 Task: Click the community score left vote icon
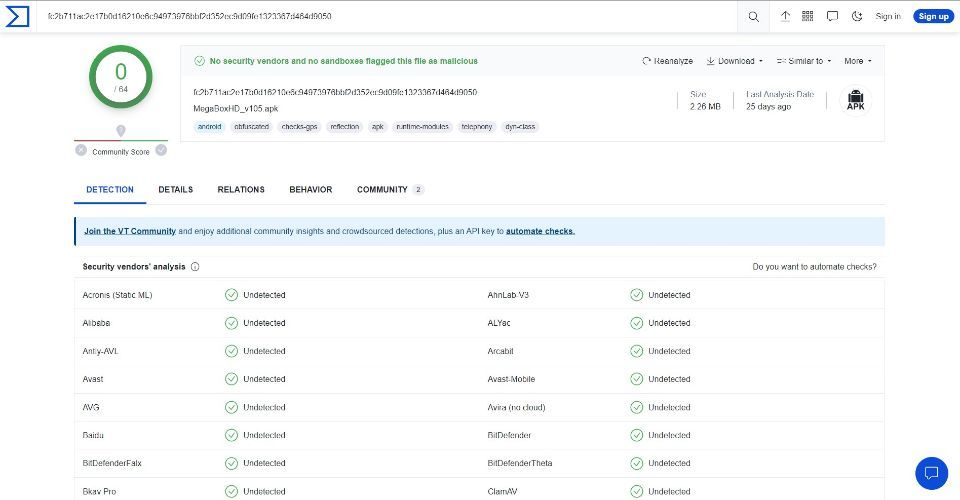point(81,150)
